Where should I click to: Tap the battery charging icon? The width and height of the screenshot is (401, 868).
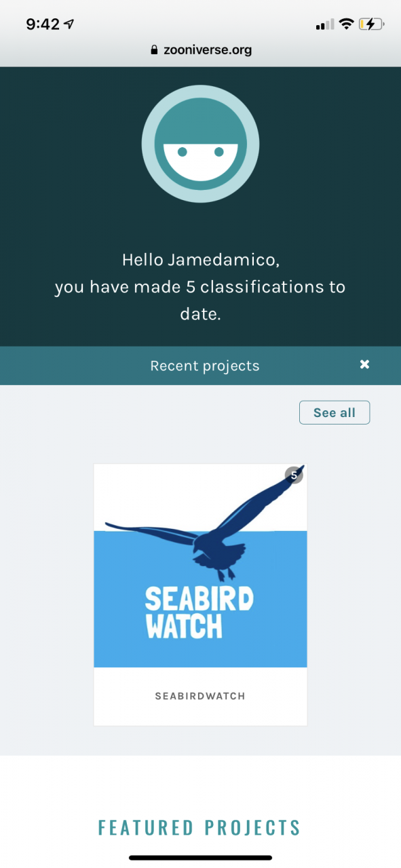coord(371,24)
